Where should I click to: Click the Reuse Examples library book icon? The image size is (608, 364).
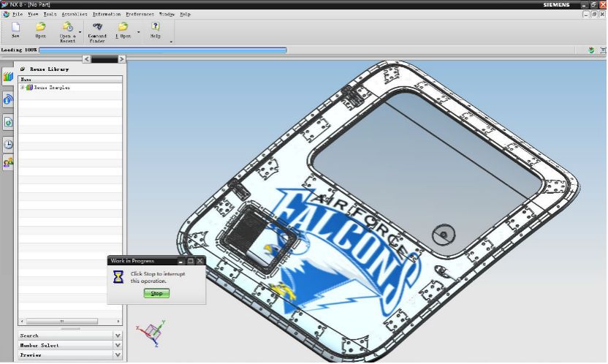29,88
